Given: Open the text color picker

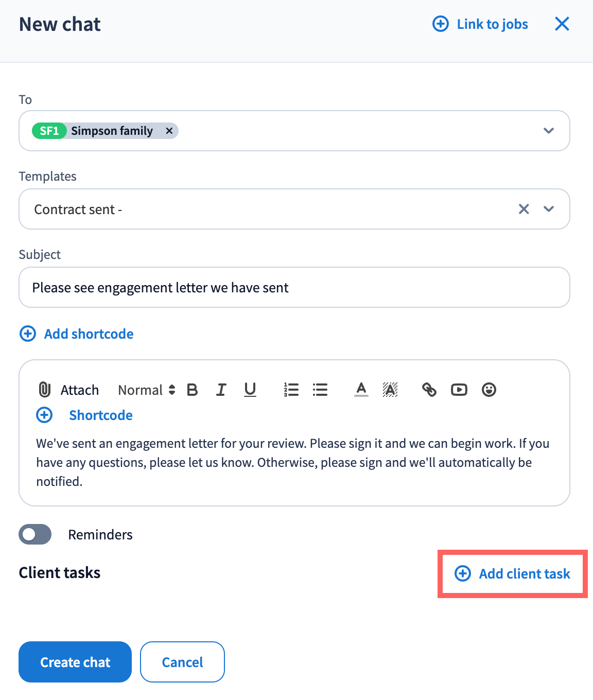Looking at the screenshot, I should (361, 390).
